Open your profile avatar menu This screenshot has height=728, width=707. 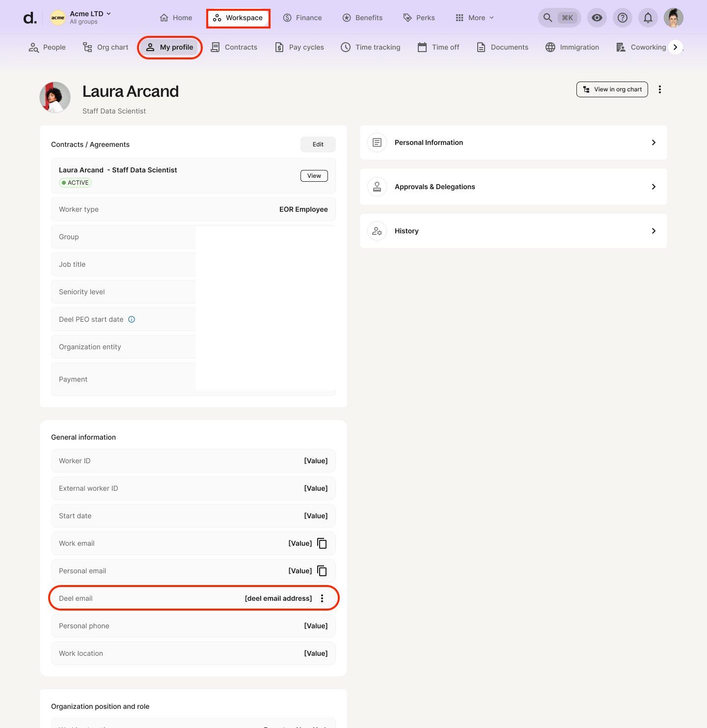673,17
